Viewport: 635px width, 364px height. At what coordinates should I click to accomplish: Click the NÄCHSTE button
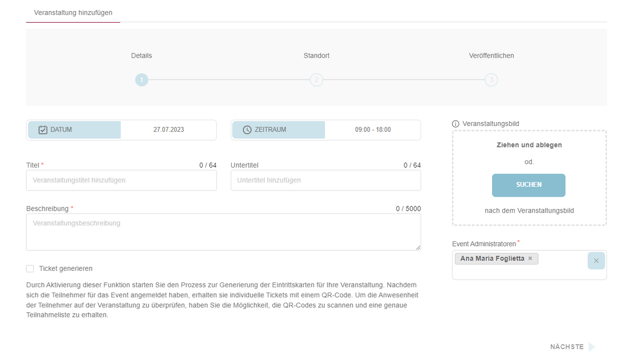pyautogui.click(x=567, y=347)
